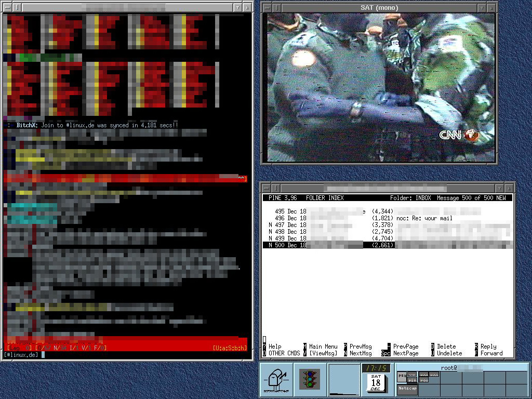Click the Main Menu command in PINE
The width and height of the screenshot is (532, 399).
pos(323,347)
